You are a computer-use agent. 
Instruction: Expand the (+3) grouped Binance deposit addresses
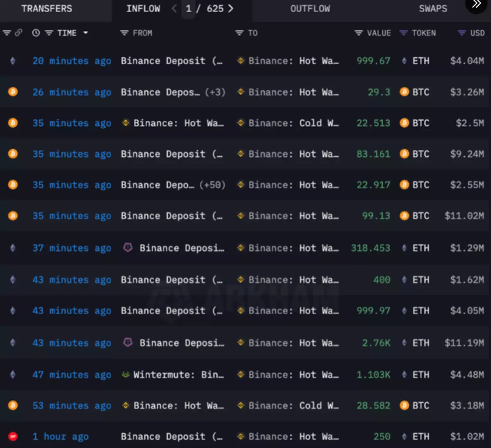click(215, 92)
